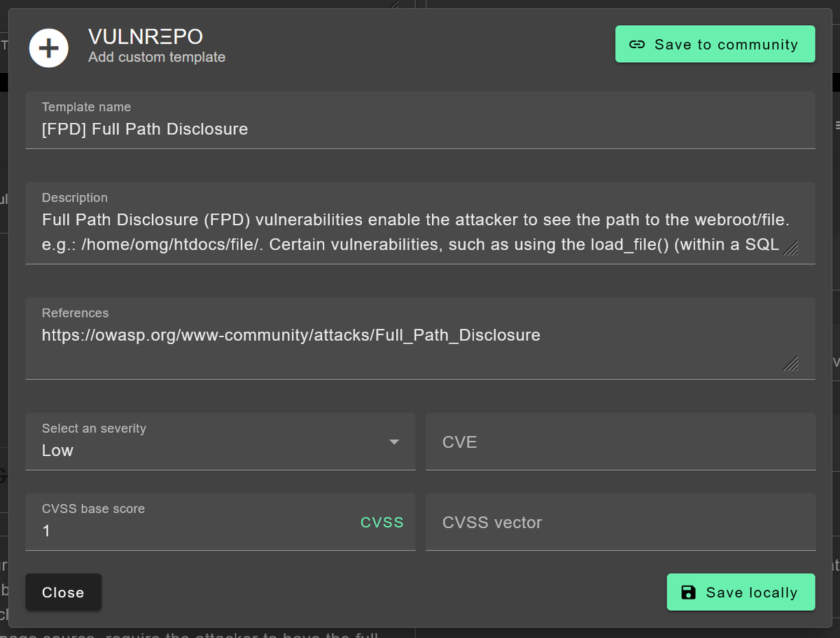Click the link icon in Save to community
The width and height of the screenshot is (840, 638).
click(x=637, y=45)
